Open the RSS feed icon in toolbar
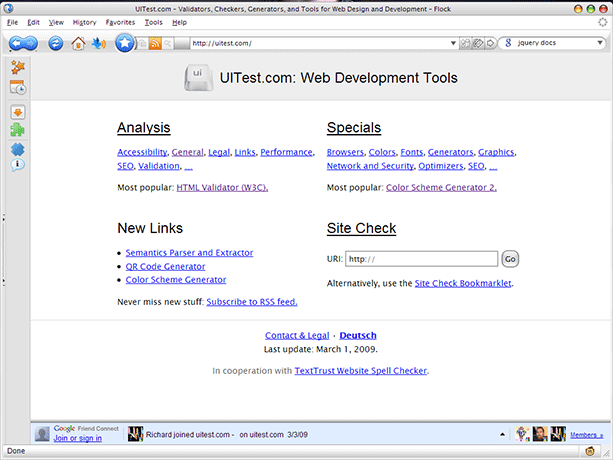The width and height of the screenshot is (613, 460). click(155, 43)
